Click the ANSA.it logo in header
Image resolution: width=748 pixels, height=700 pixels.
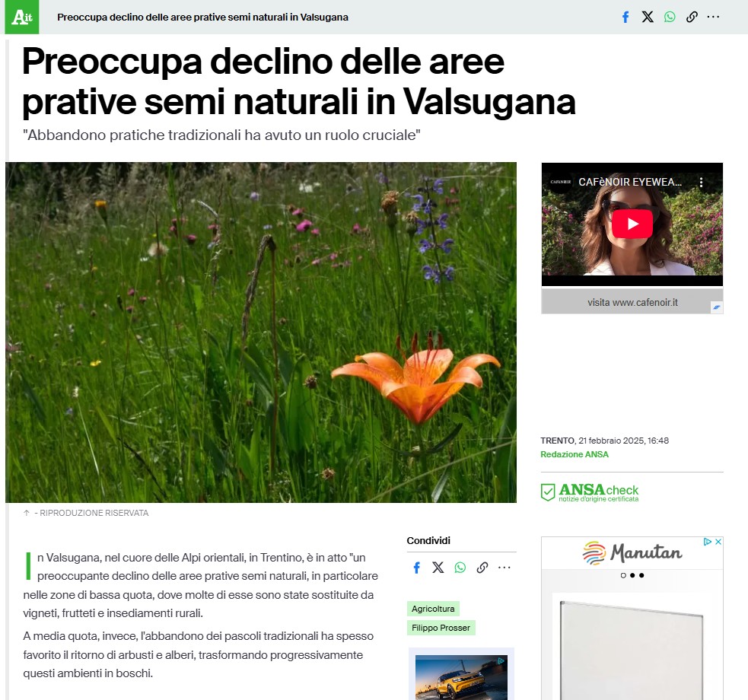[x=22, y=17]
